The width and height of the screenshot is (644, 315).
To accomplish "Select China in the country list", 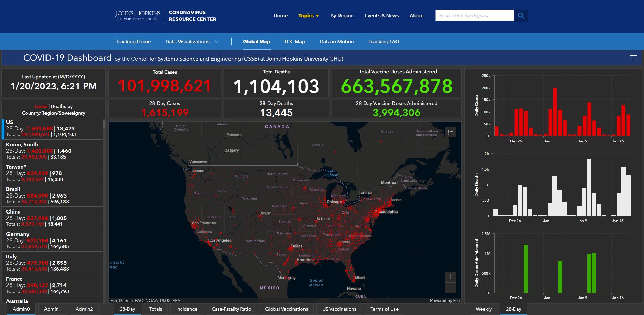I will (x=52, y=218).
